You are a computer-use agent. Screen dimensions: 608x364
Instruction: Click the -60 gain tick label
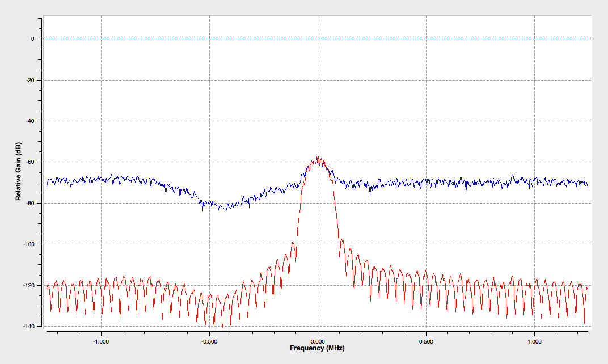(x=30, y=162)
